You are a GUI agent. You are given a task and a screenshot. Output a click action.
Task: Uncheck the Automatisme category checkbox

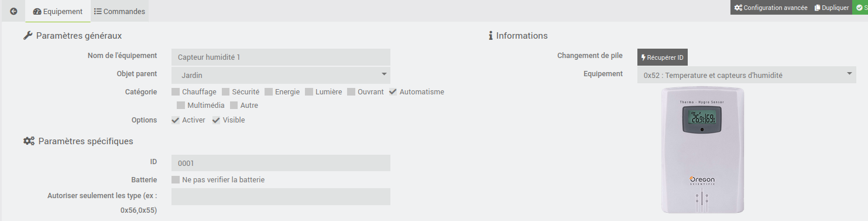(393, 91)
